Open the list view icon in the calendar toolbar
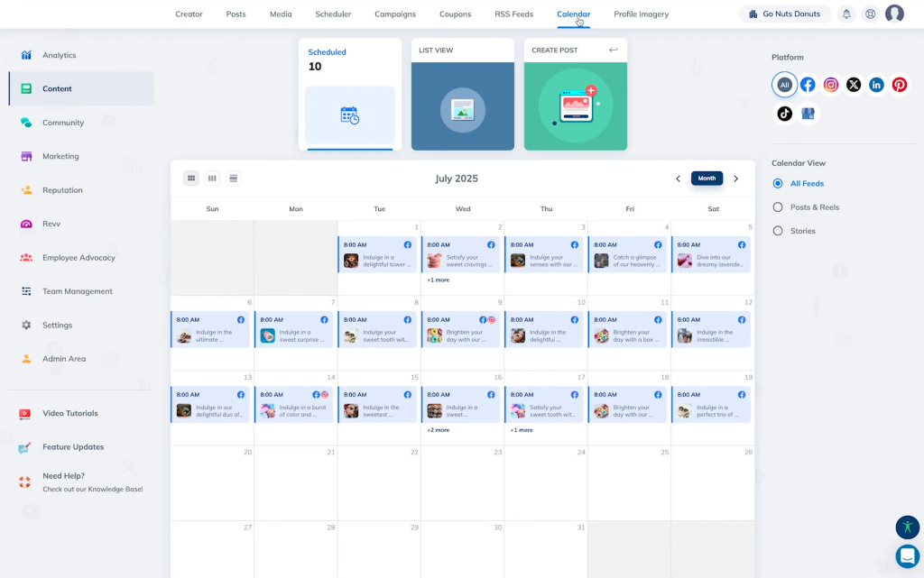 click(233, 178)
